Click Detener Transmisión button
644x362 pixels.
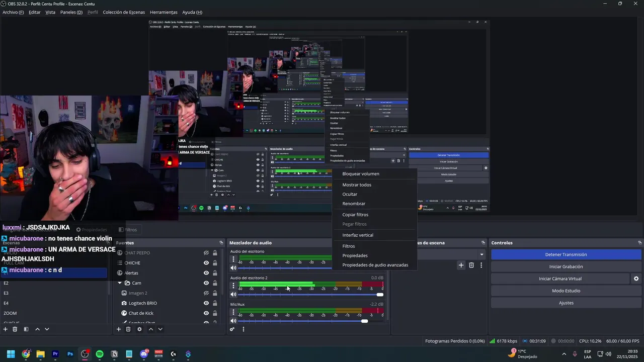tap(566, 254)
